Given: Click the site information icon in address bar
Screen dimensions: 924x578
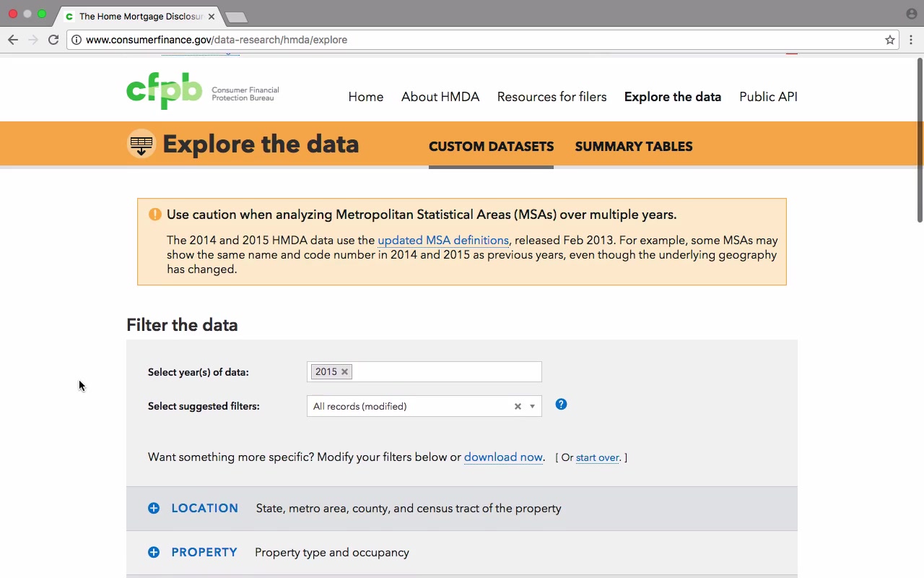Looking at the screenshot, I should (x=77, y=40).
